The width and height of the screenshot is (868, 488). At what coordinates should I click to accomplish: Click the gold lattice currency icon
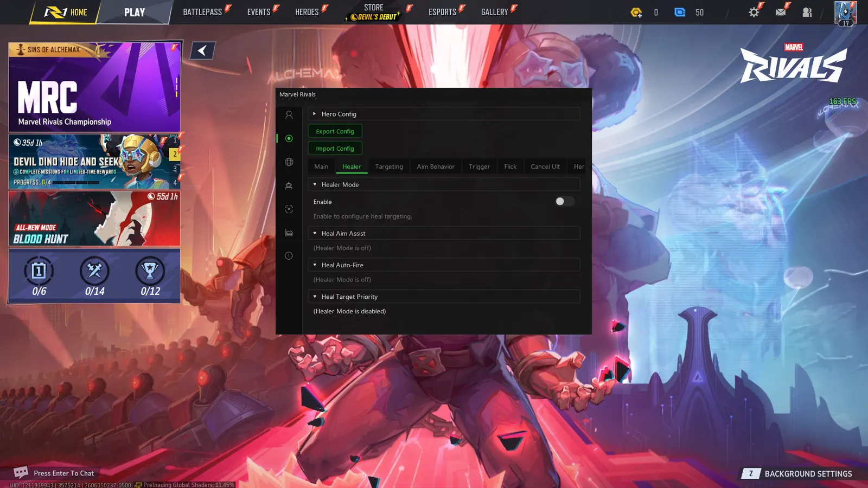[x=636, y=12]
